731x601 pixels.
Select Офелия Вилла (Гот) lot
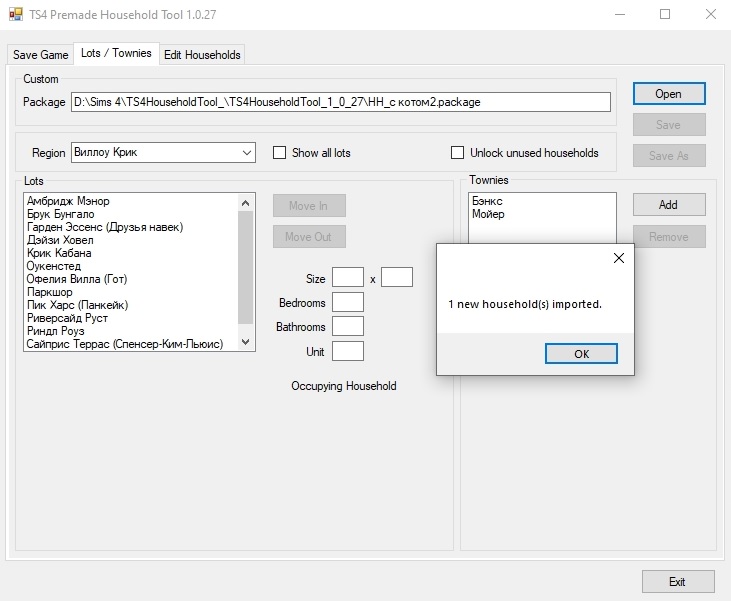[77, 279]
